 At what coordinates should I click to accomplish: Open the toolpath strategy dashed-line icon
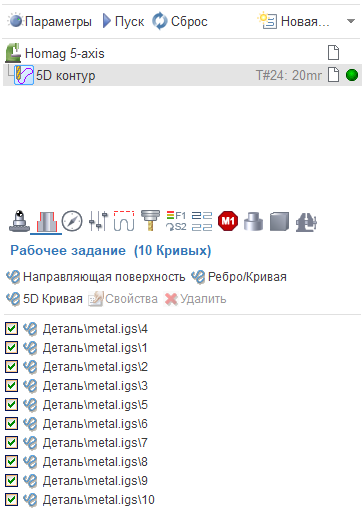124,221
